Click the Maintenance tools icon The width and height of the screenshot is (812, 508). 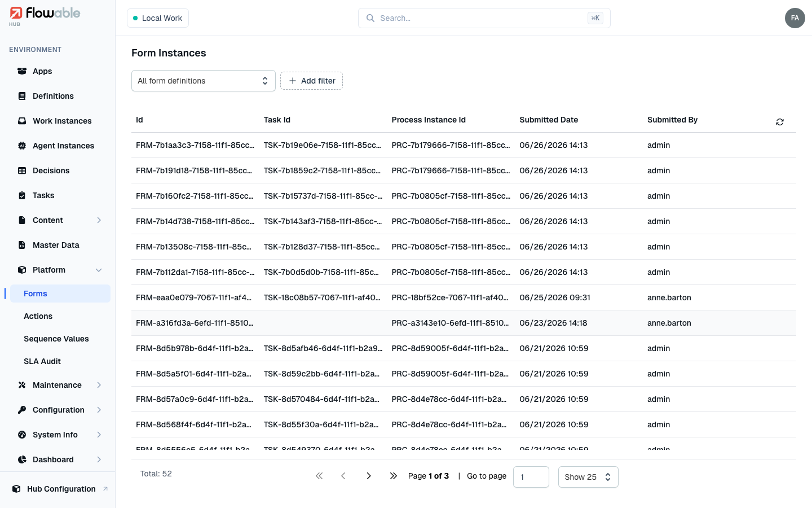tap(22, 385)
